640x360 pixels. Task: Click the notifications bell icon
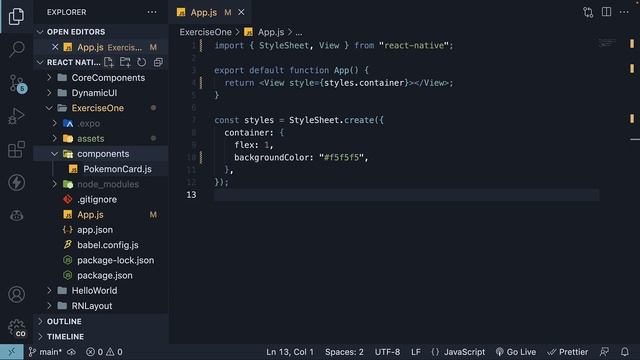tap(624, 351)
